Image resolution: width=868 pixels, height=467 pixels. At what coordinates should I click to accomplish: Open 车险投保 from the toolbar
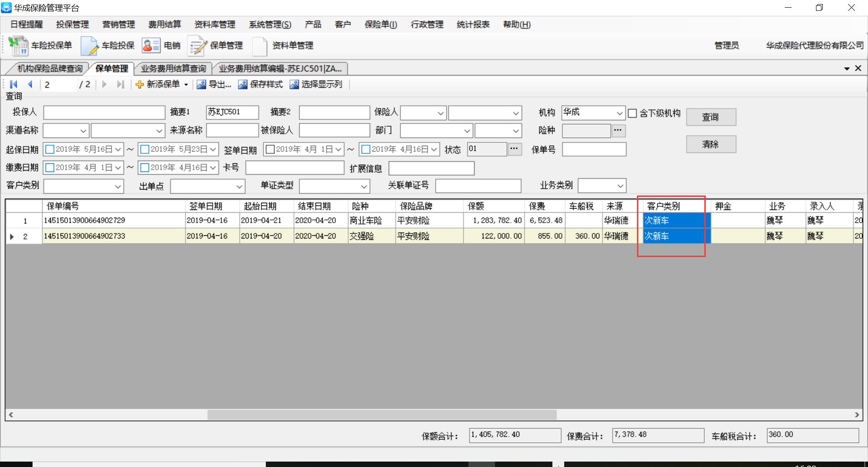click(90, 46)
